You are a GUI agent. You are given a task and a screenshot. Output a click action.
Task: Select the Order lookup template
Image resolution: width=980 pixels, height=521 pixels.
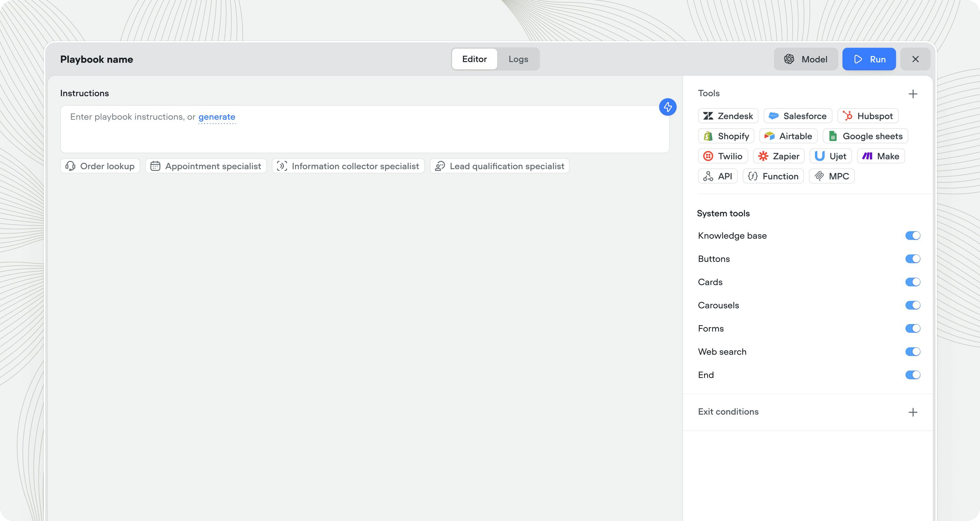(100, 166)
